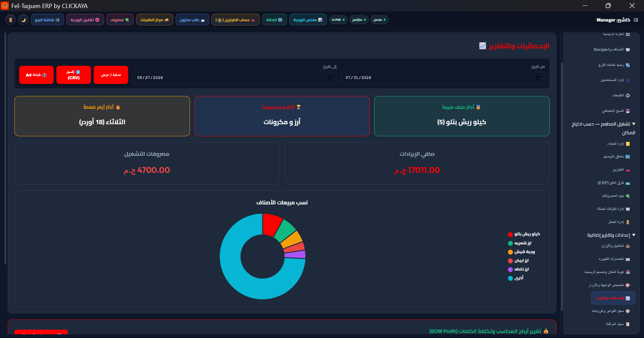The width and height of the screenshot is (644, 338).
Task: Click the green ارز شعريه legend swatch
Action: click(x=510, y=243)
